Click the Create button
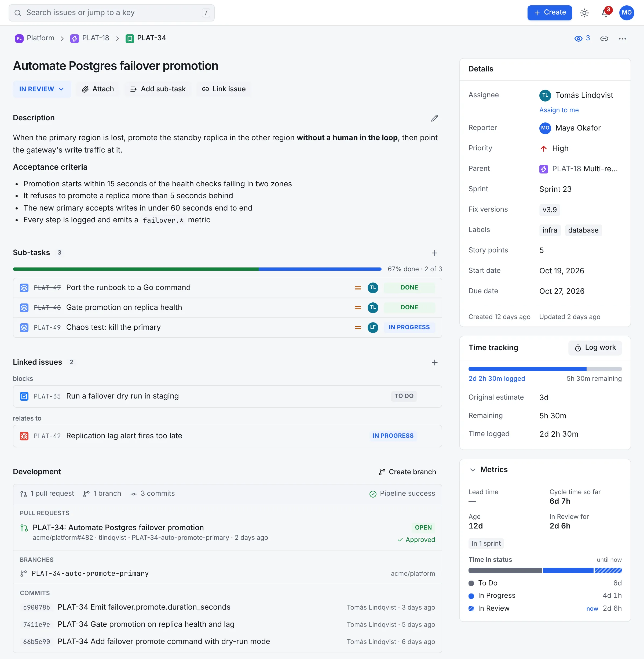The width and height of the screenshot is (644, 659). click(549, 13)
